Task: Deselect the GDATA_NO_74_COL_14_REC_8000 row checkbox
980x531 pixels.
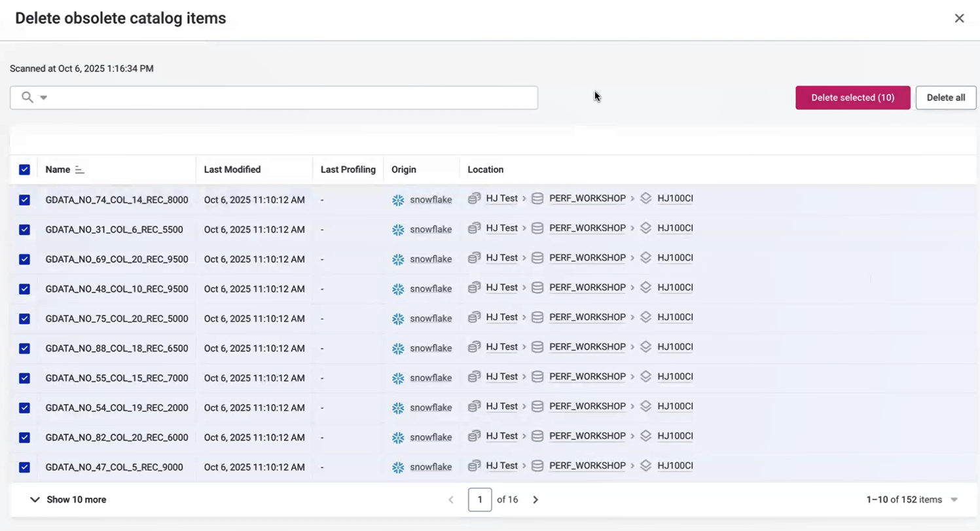Action: point(24,200)
